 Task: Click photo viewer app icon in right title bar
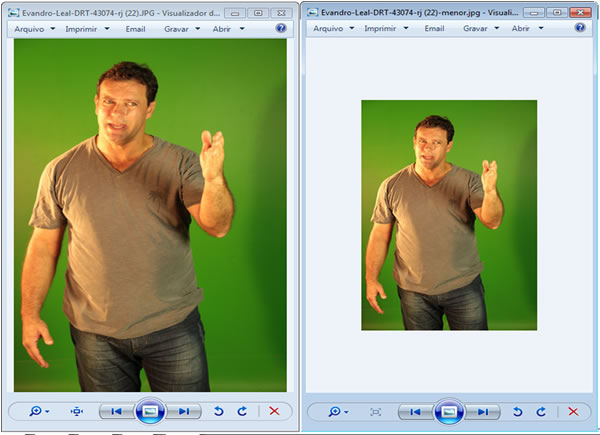(x=313, y=12)
